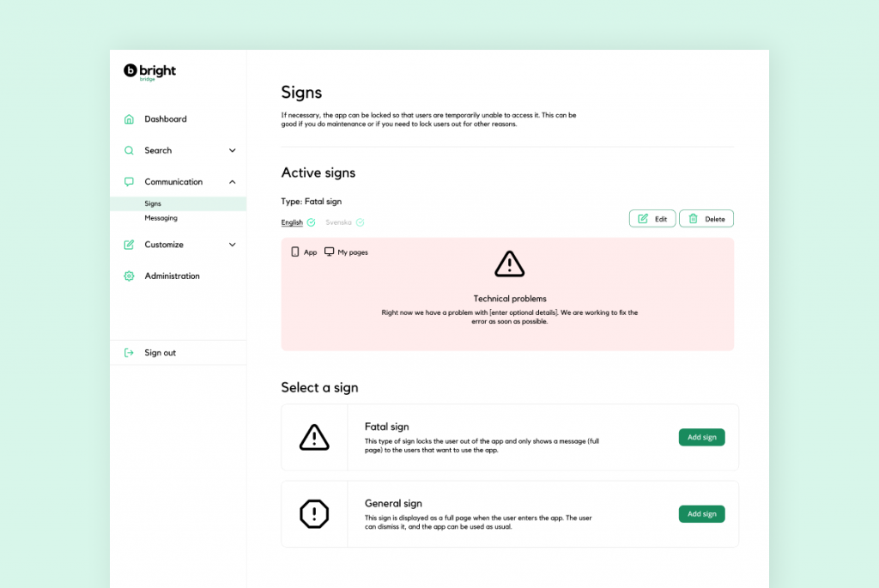Click the Sign out arrow icon
Viewport: 879px width, 588px height.
pos(129,353)
